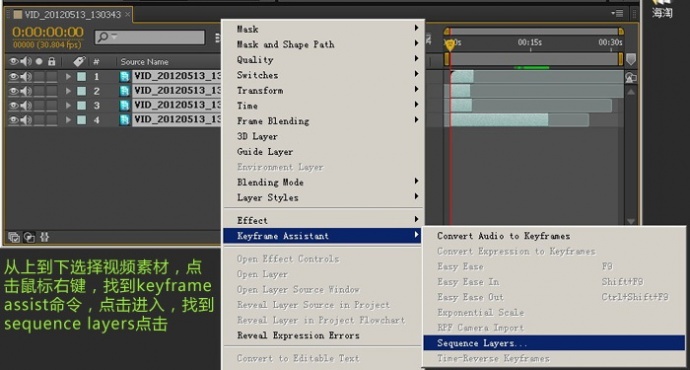Select layer 2 footage file icon

[125, 91]
